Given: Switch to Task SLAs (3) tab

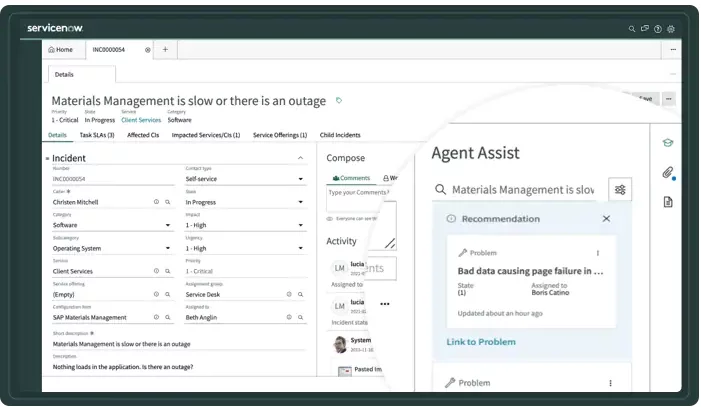Looking at the screenshot, I should [x=97, y=135].
